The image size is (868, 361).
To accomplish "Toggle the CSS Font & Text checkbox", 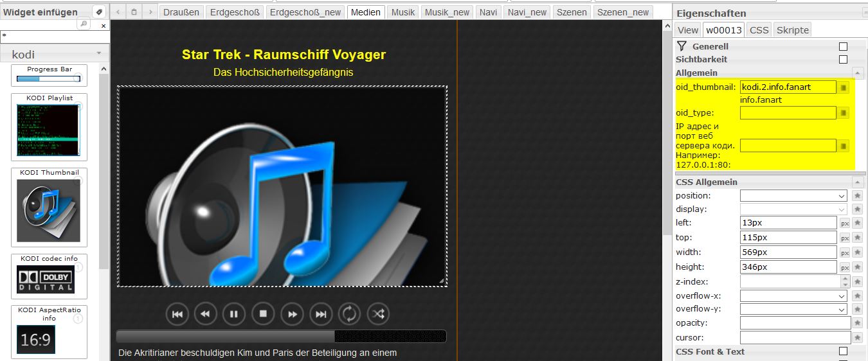I will pos(843,351).
